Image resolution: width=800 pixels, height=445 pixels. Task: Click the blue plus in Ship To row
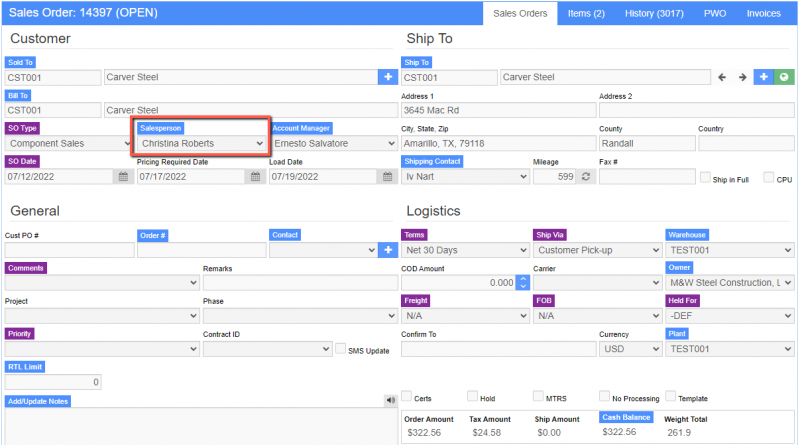764,77
